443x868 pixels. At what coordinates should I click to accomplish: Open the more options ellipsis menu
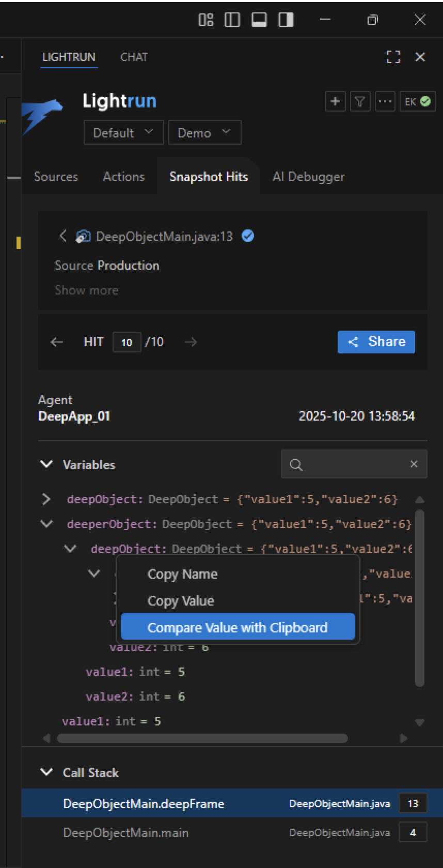point(385,102)
